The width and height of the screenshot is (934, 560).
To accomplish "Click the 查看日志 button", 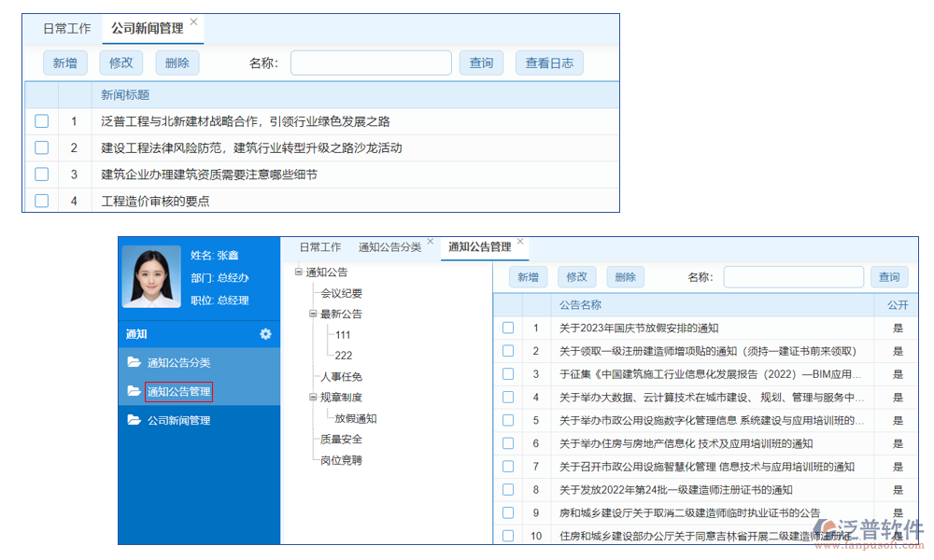I will coord(549,63).
